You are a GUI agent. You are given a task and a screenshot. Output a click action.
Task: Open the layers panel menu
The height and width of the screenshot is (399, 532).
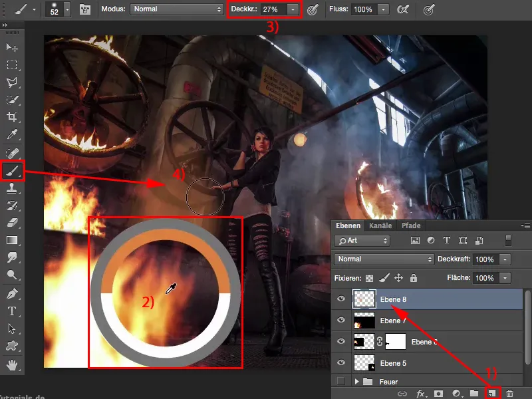tap(525, 225)
